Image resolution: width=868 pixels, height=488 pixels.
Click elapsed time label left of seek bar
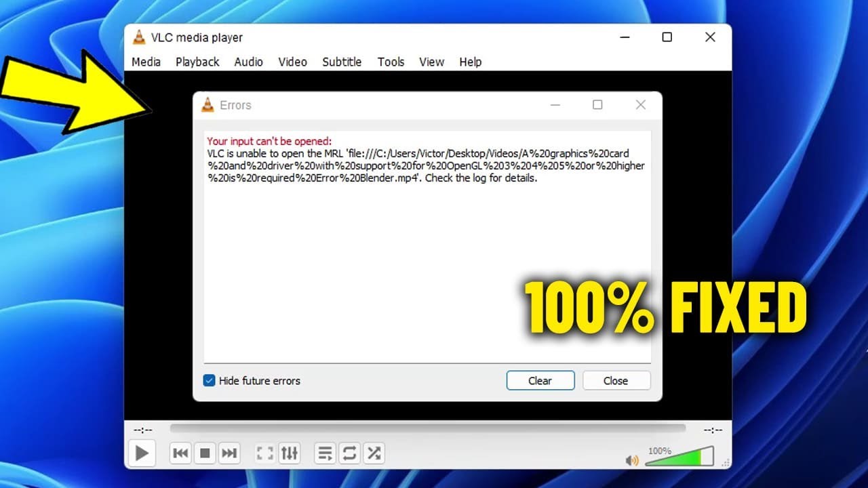[143, 430]
